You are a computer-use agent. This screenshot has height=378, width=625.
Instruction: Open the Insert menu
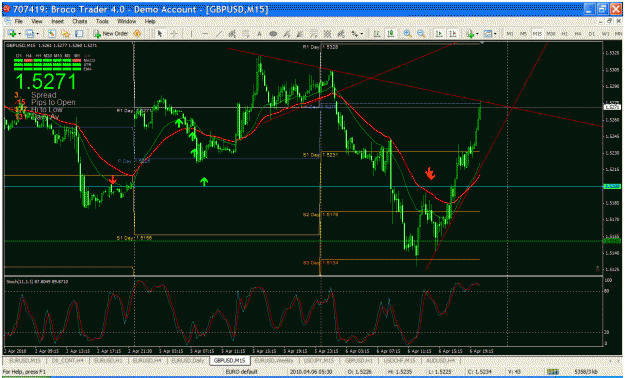click(57, 21)
